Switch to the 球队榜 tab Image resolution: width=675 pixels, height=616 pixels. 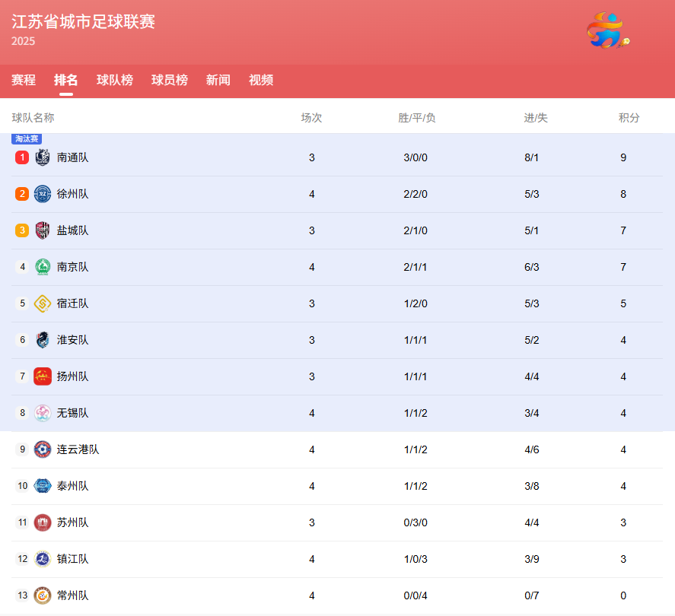tap(115, 80)
